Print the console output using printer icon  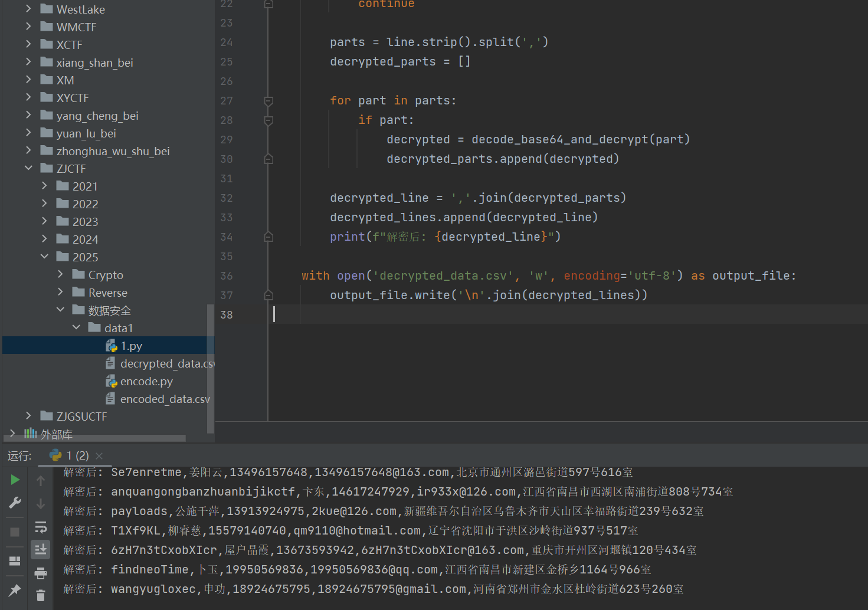41,573
